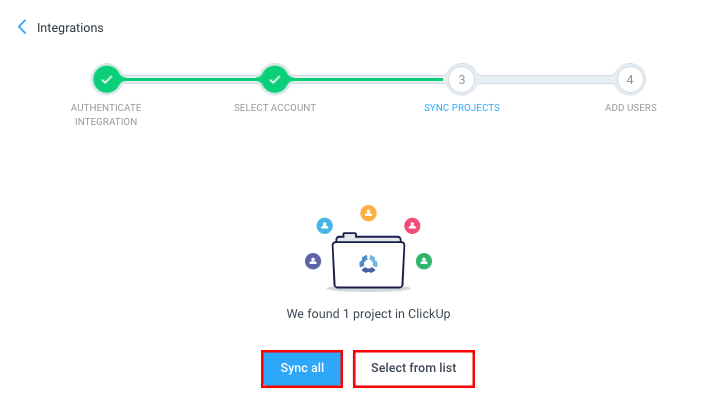Open the Integrations back link
This screenshot has height=416, width=710.
coord(70,28)
